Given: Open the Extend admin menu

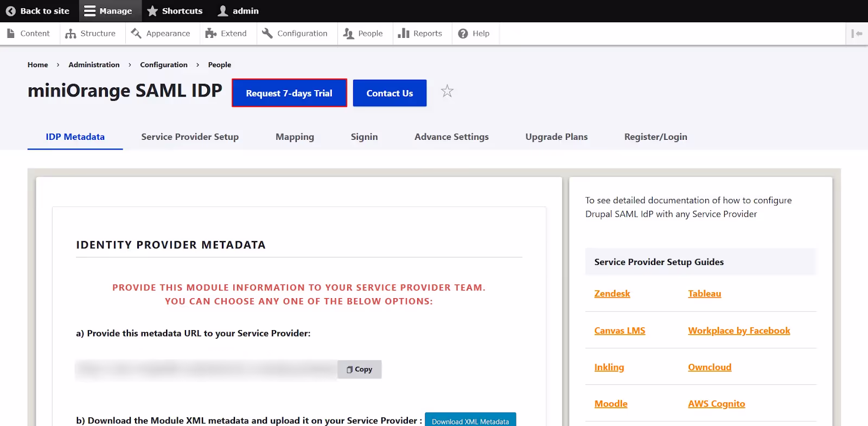Looking at the screenshot, I should (x=226, y=34).
